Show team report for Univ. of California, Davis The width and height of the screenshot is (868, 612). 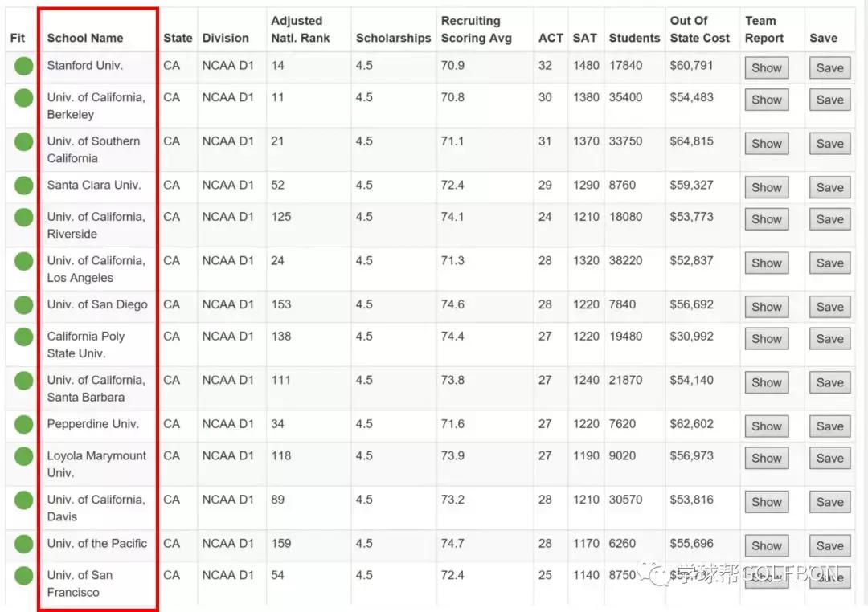(x=766, y=502)
